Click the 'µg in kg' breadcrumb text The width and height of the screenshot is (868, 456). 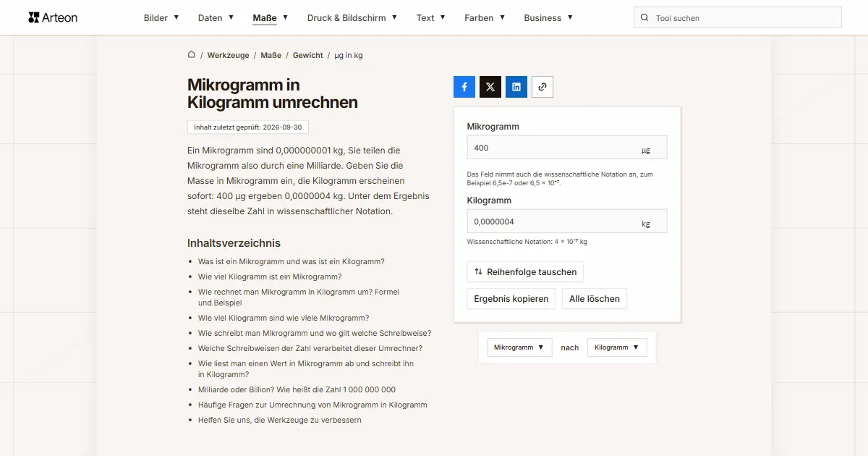[x=349, y=55]
